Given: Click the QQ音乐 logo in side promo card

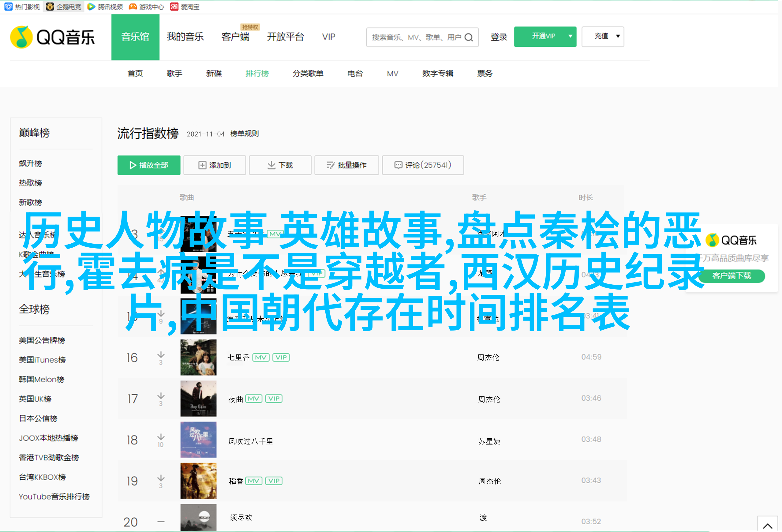Looking at the screenshot, I should pos(731,240).
